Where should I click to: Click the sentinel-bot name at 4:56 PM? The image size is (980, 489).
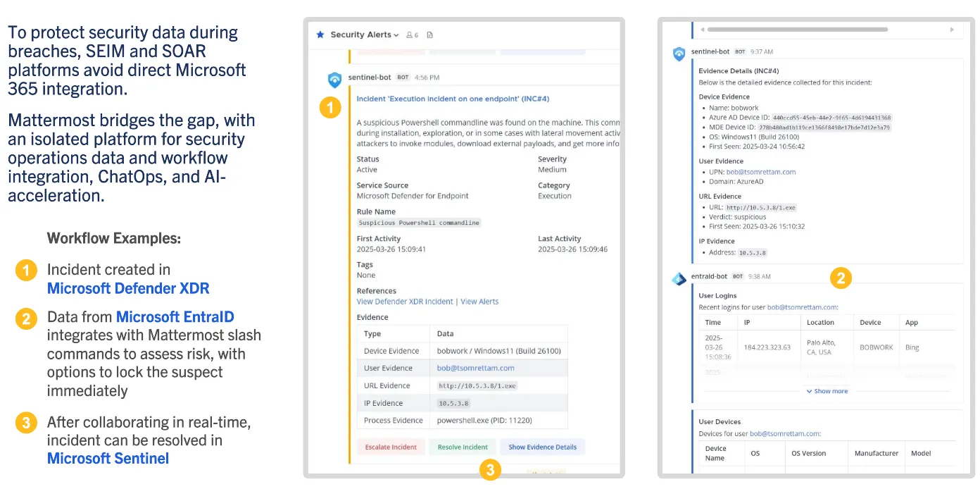369,77
